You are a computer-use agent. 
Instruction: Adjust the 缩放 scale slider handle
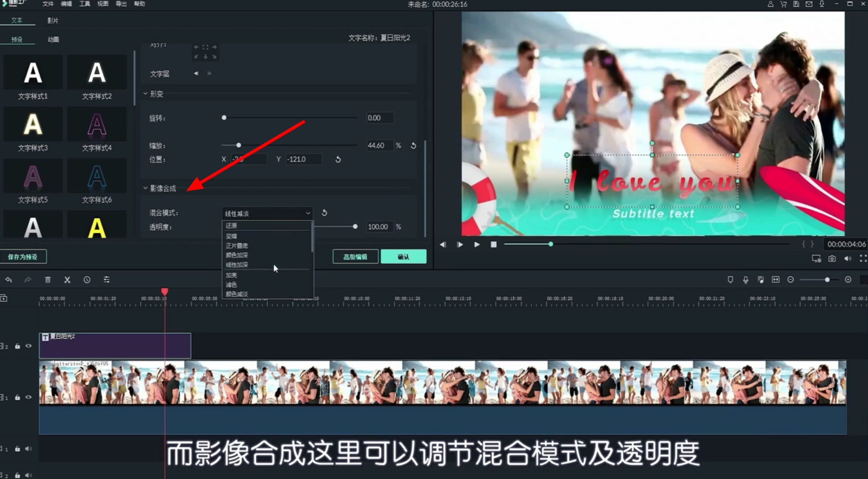point(238,145)
